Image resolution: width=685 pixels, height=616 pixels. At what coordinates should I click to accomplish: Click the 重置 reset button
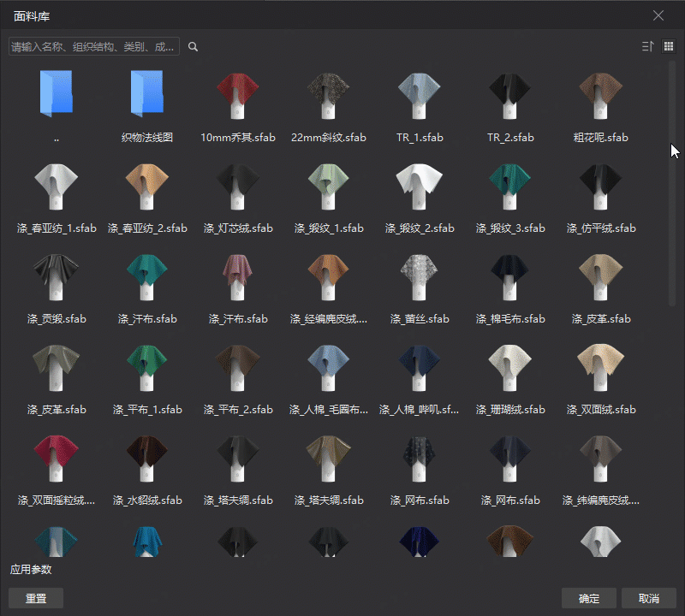[36, 598]
